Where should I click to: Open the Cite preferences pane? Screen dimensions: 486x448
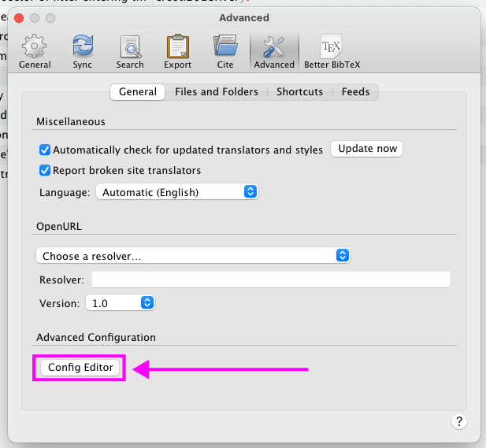pos(225,52)
